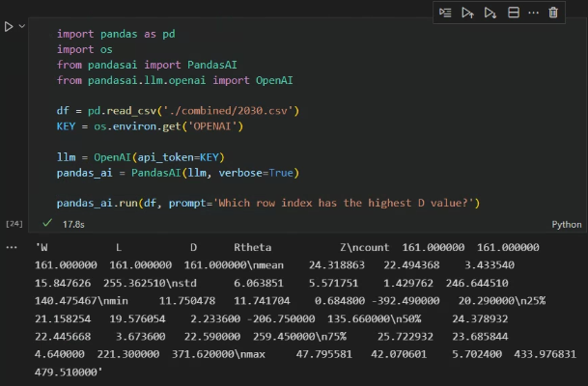Click the -392.490000 min value in output

[x=405, y=301]
